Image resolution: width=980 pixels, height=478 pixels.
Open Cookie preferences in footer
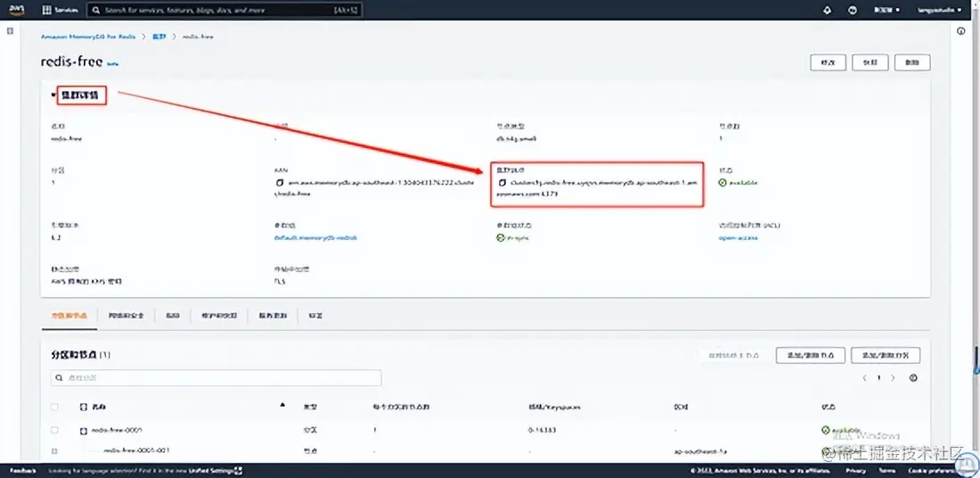coord(933,471)
